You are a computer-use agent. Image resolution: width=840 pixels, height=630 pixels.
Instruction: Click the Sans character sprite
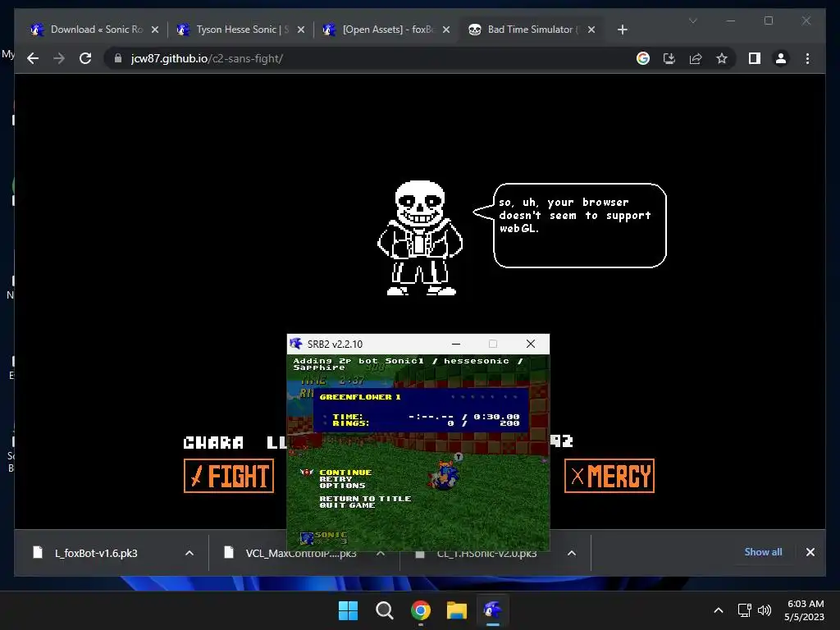tap(420, 238)
